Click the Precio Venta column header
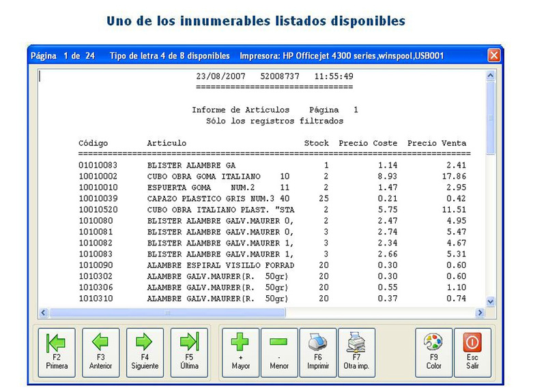Viewport: 546px width, 392px height. click(437, 143)
